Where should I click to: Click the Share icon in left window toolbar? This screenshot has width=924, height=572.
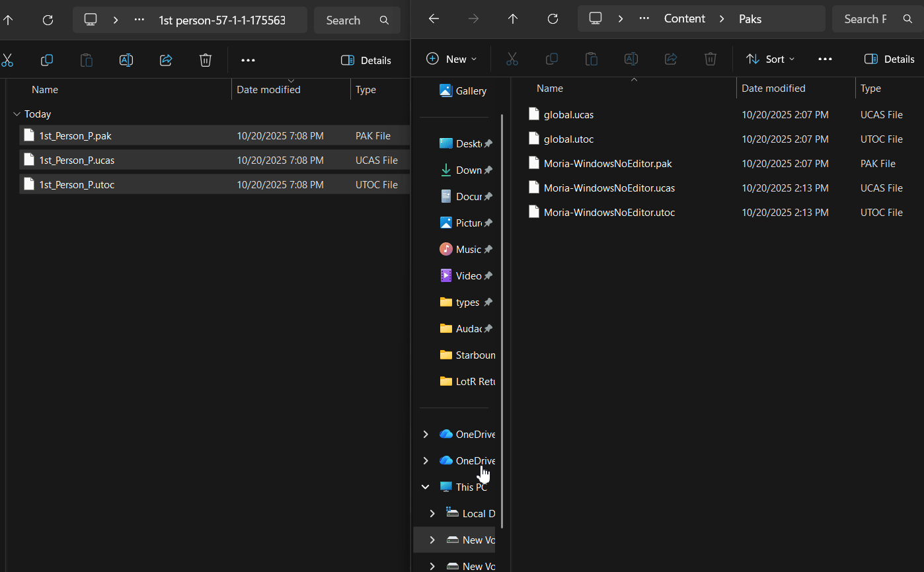click(166, 60)
